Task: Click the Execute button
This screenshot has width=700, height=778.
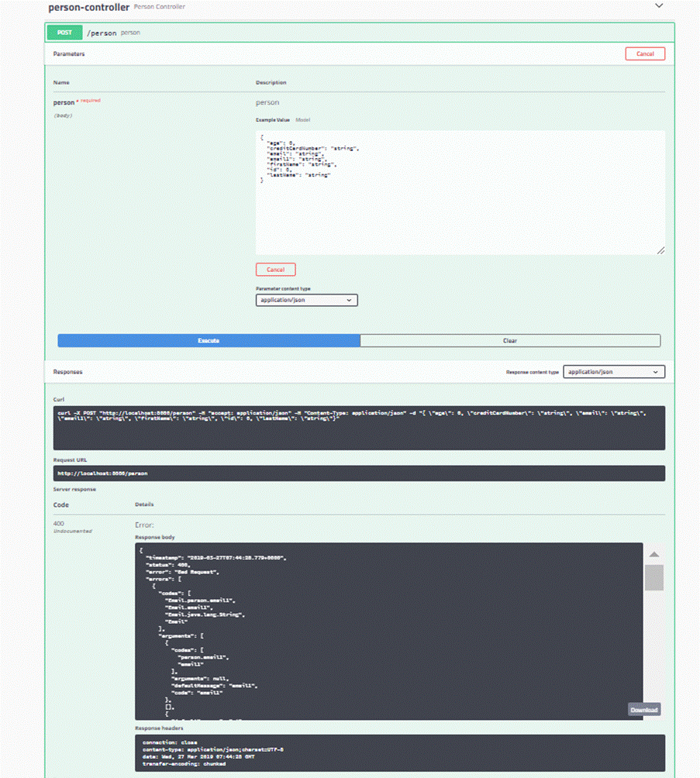Action: pyautogui.click(x=209, y=340)
